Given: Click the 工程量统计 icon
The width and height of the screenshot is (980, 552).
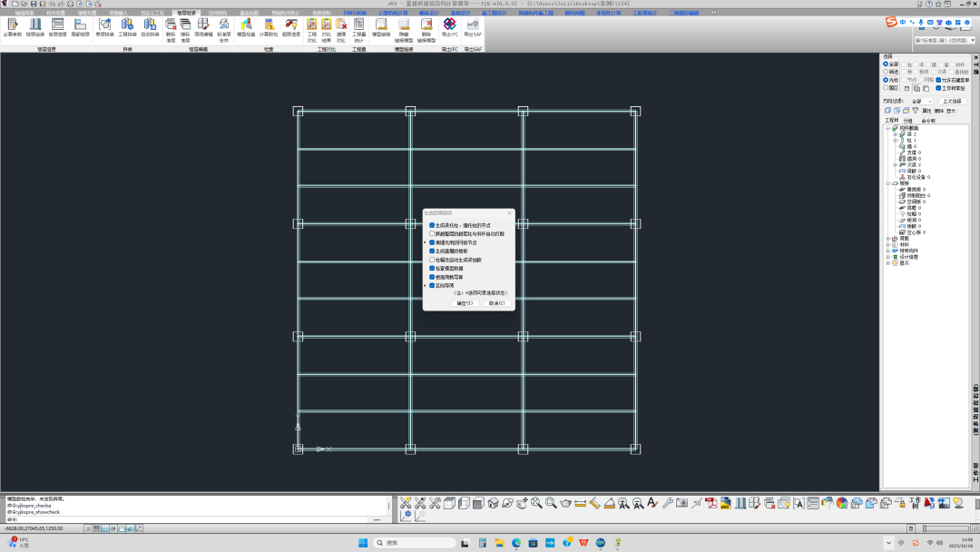Looking at the screenshot, I should (358, 30).
